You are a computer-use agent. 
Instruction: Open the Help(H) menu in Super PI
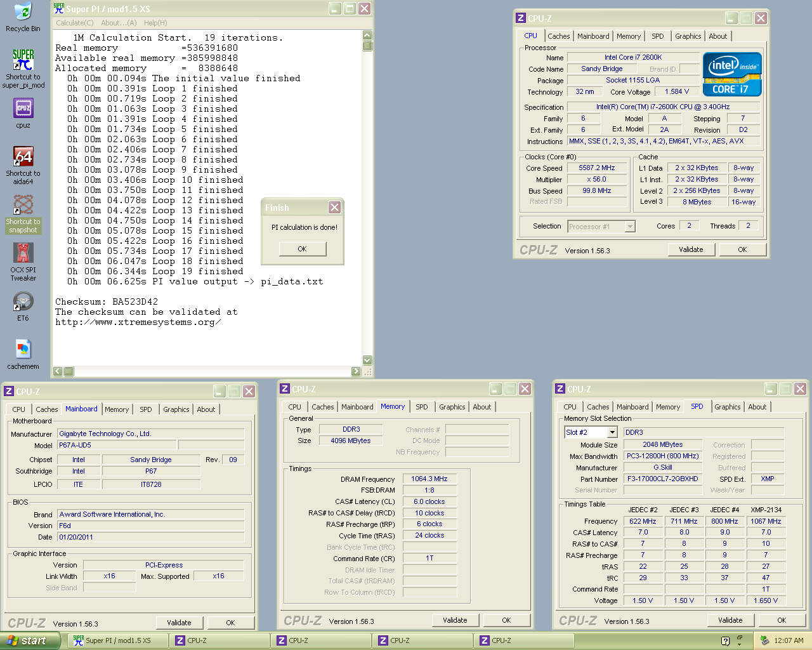pos(155,23)
